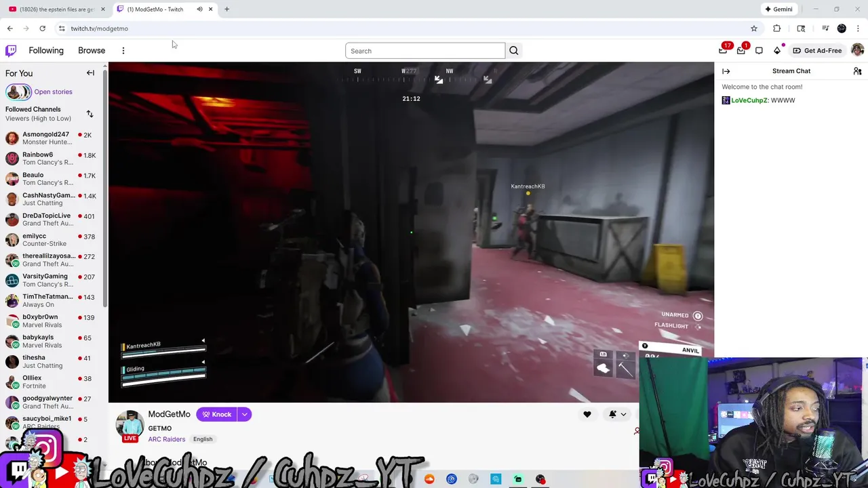Bookmark page with star icon

(754, 28)
